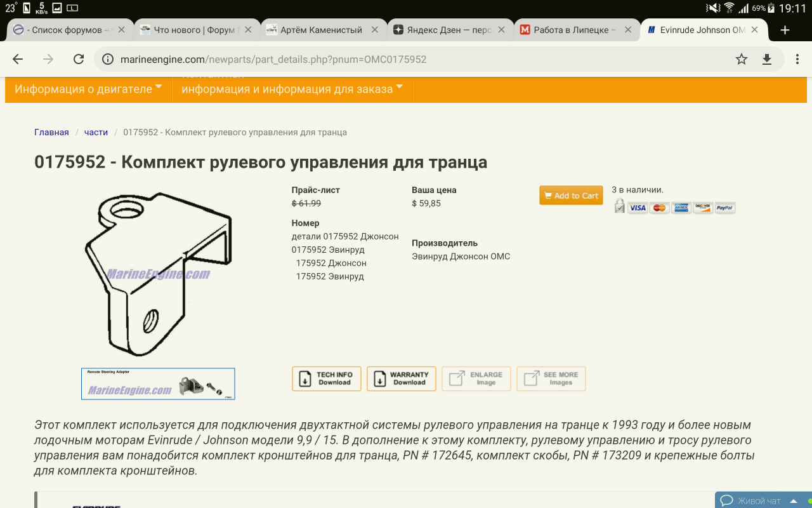Image resolution: width=812 pixels, height=508 pixels.
Task: Switch to Работа в Липецке tab
Action: (570, 30)
